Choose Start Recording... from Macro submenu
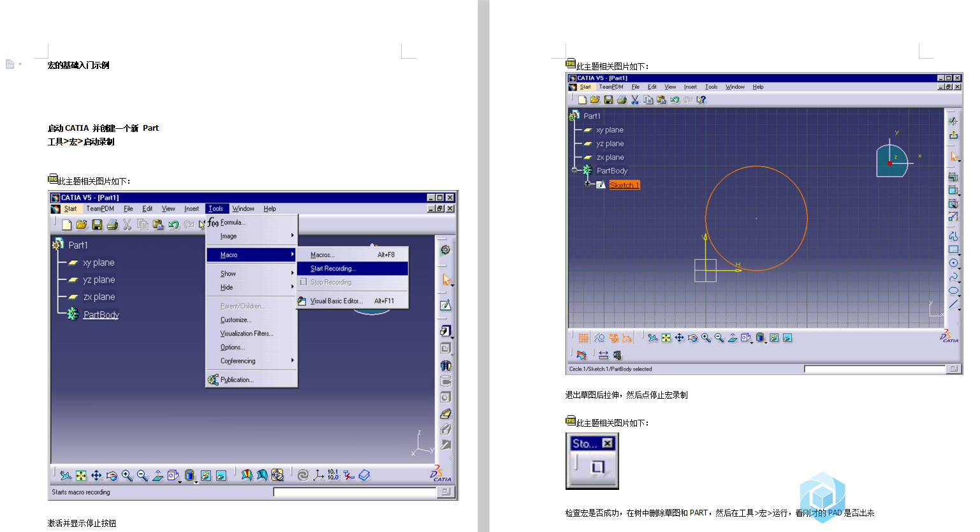 coord(352,269)
